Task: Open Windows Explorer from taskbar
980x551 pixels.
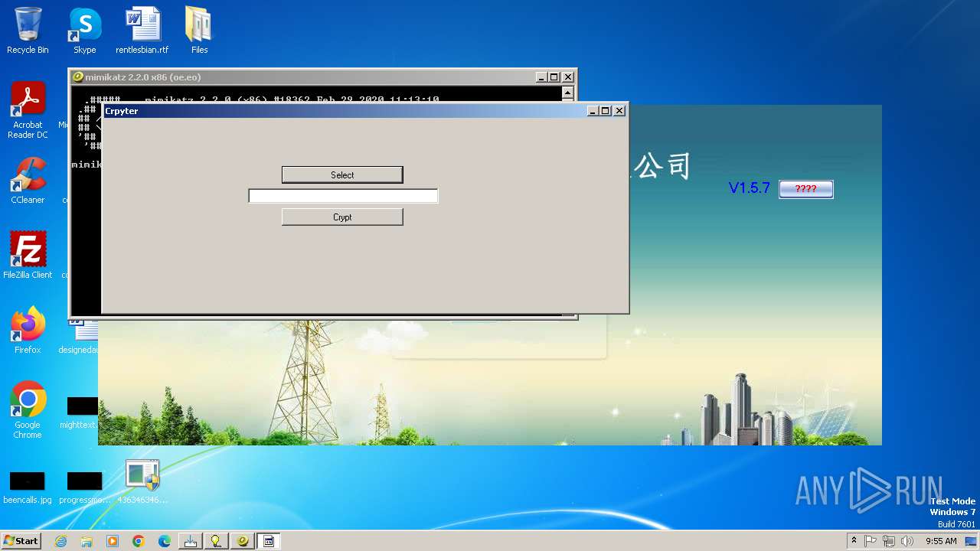Action: click(87, 541)
